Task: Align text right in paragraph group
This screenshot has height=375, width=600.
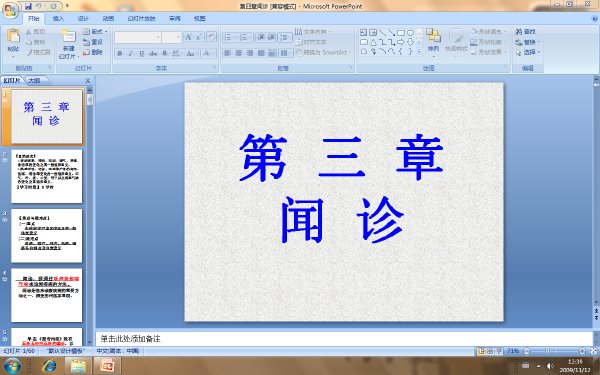Action: [x=250, y=53]
